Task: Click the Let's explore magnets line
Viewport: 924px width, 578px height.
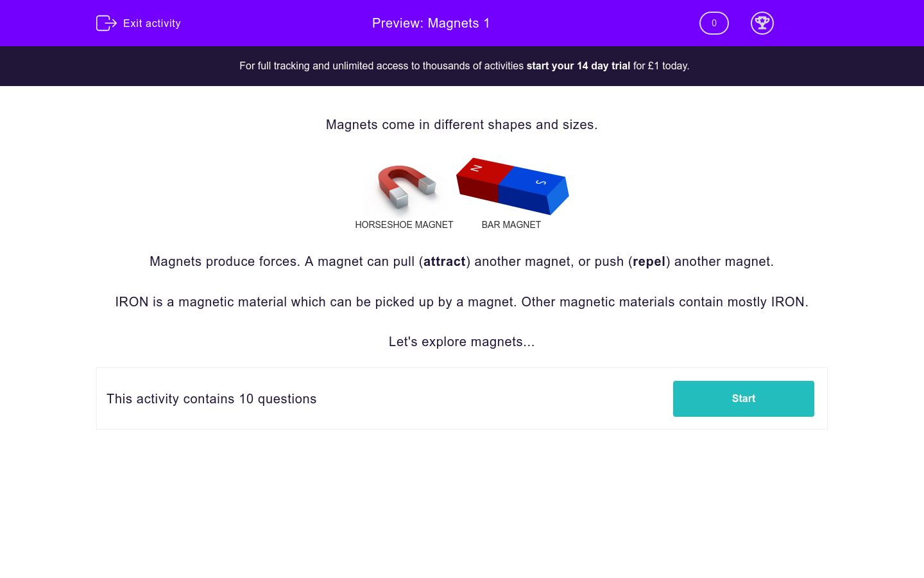Action: point(461,342)
